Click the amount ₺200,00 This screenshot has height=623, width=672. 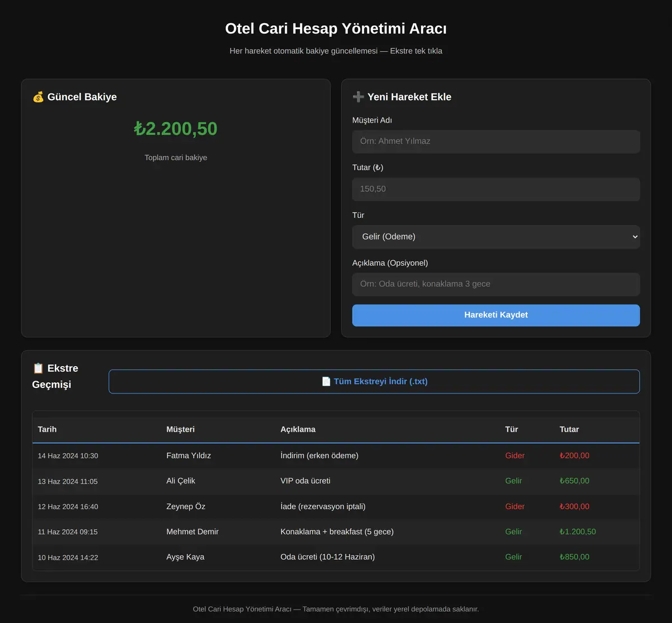click(x=575, y=456)
